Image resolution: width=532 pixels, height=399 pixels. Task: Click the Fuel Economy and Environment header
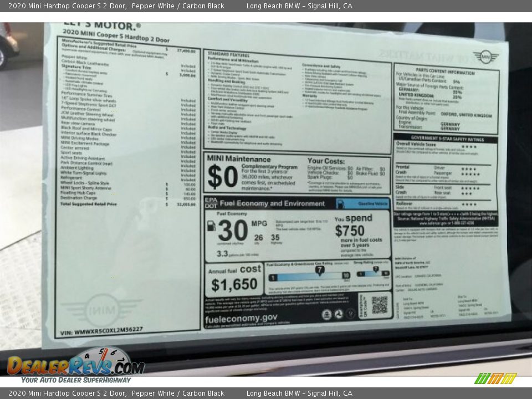pyautogui.click(x=272, y=203)
